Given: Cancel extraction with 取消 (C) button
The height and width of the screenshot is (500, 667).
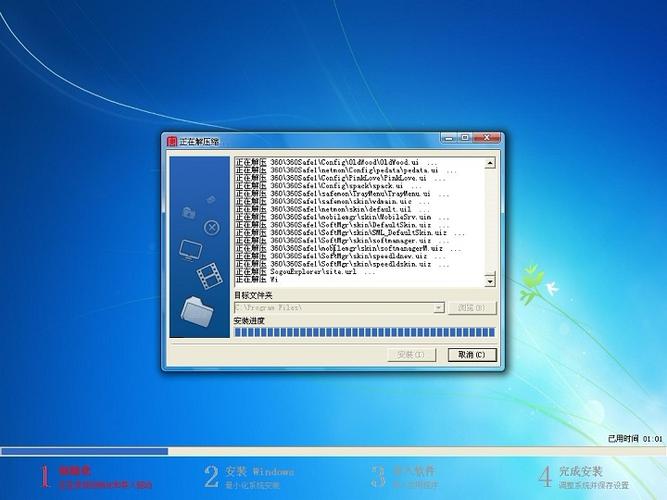Looking at the screenshot, I should pos(472,354).
